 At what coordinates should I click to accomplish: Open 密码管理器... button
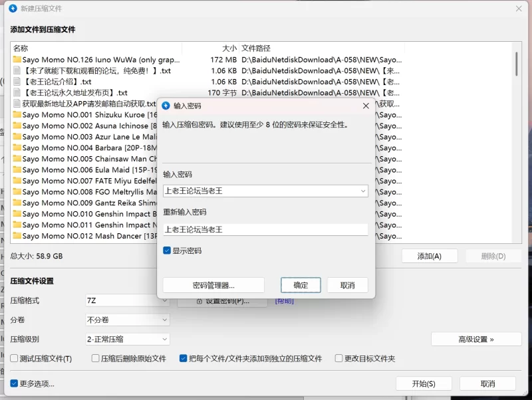pos(213,285)
